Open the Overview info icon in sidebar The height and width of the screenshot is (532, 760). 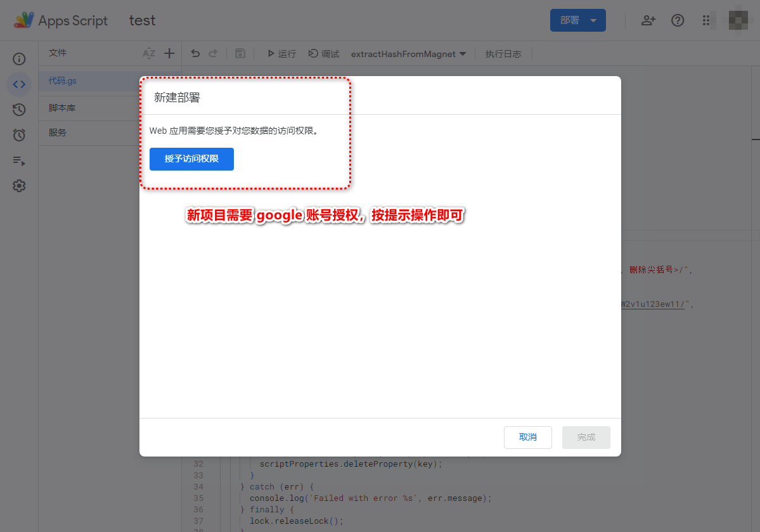pos(19,59)
